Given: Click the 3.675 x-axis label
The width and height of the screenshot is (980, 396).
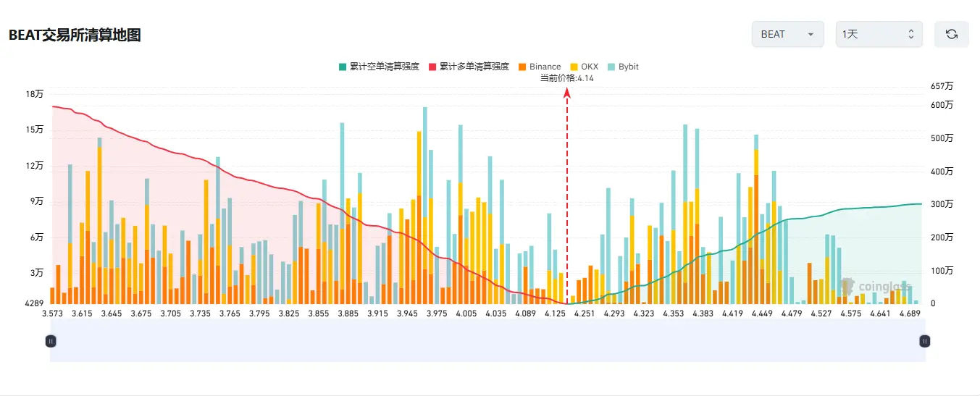Looking at the screenshot, I should (x=141, y=313).
